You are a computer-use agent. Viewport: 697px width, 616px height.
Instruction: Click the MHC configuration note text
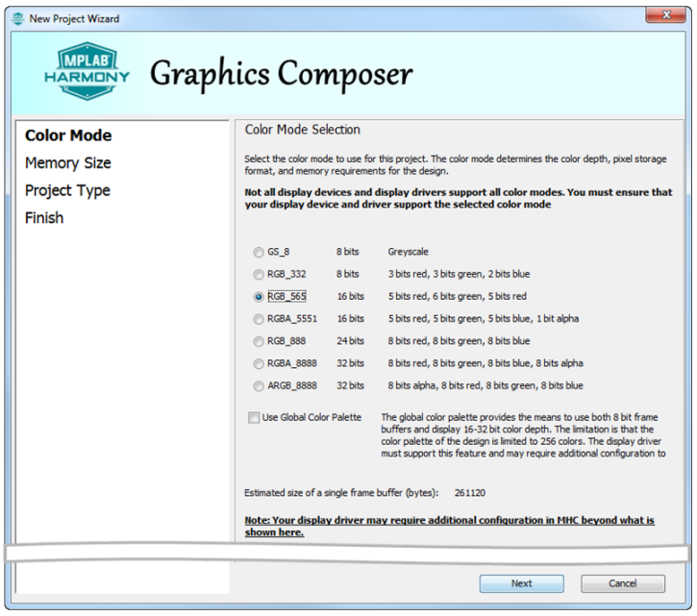(x=449, y=527)
